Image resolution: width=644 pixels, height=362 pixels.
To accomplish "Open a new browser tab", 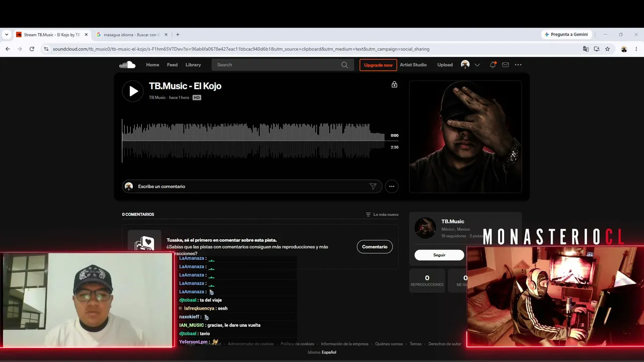I will 178,35.
